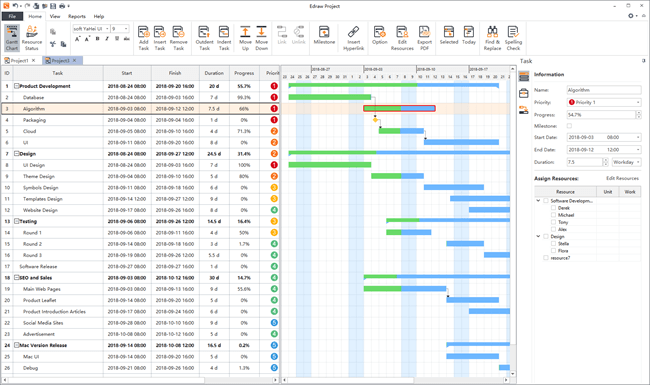650x385 pixels.
Task: Collapse Software Development resource tree
Action: [x=538, y=201]
